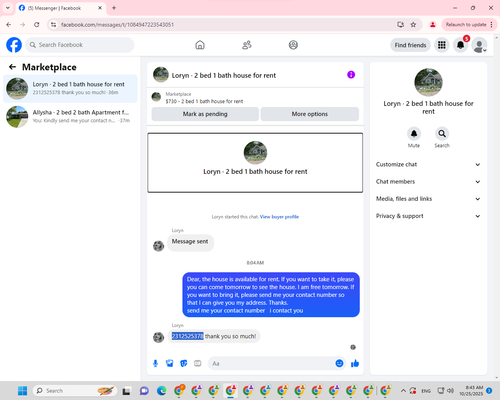The height and width of the screenshot is (400, 500).
Task: Click the large listing photo in right panel
Action: point(428,82)
